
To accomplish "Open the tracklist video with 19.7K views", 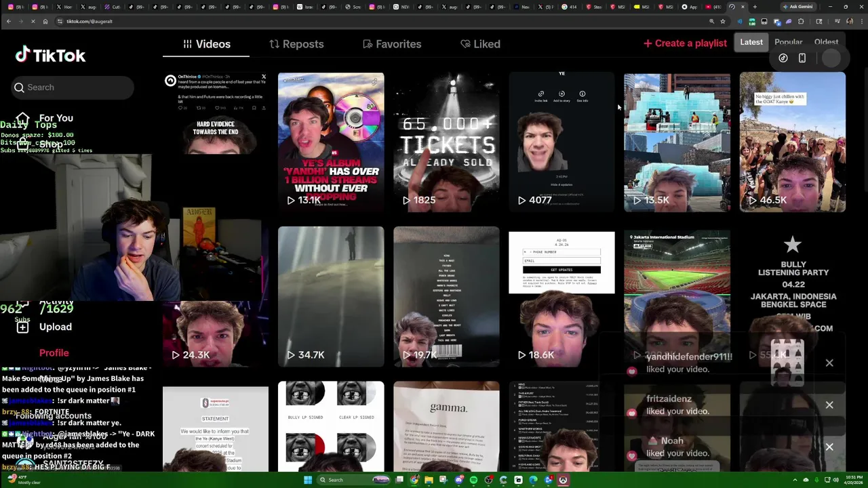I will tap(446, 297).
